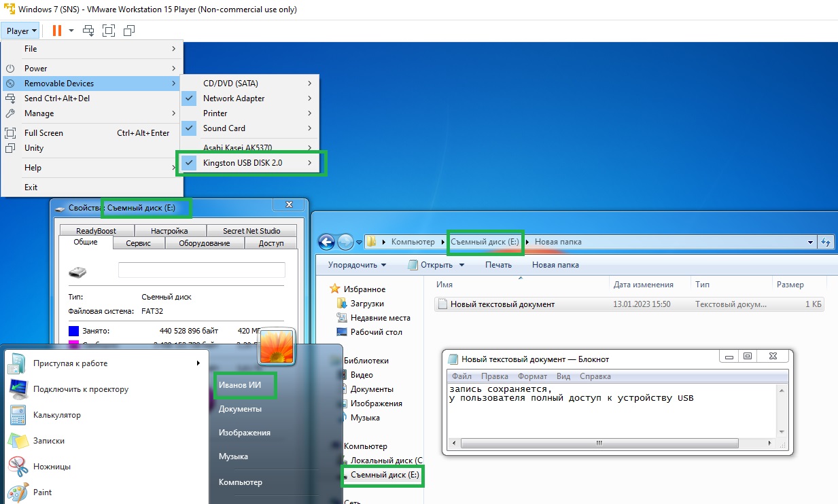Expand the Упорядочить dropdown in Explorer
The height and width of the screenshot is (504, 838).
[357, 265]
